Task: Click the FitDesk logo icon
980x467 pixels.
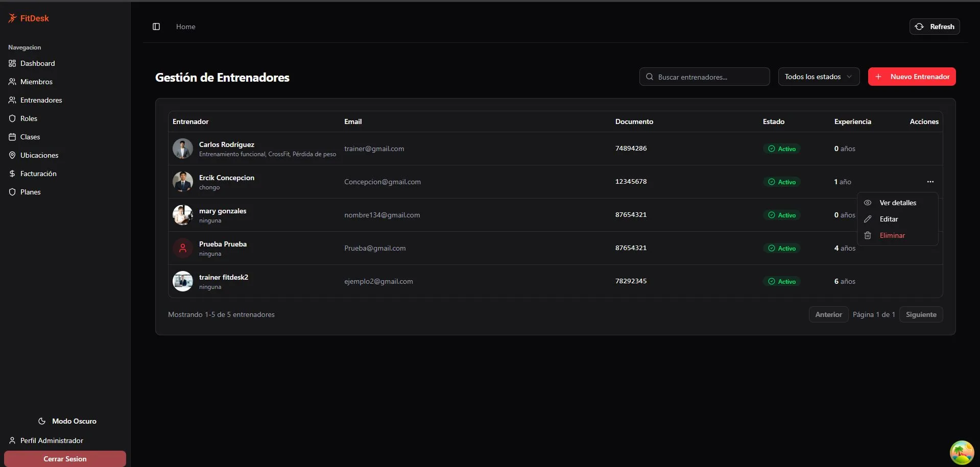Action: tap(13, 18)
